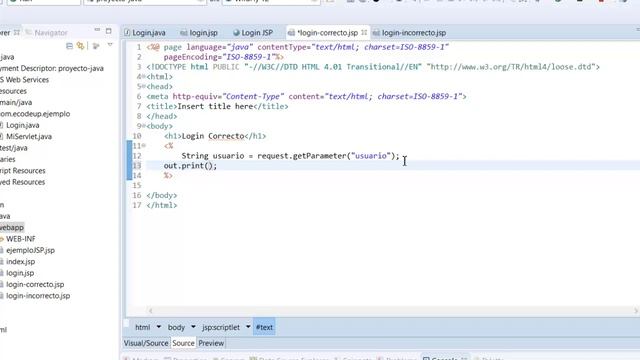640x360 pixels.
Task: Open the dropdown arrow next to jsp:scriptlet
Action: point(248,327)
